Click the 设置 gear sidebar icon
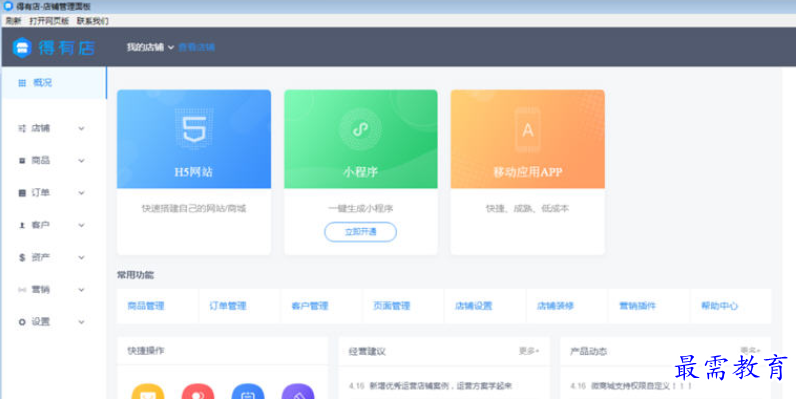796x399 pixels. click(22, 322)
